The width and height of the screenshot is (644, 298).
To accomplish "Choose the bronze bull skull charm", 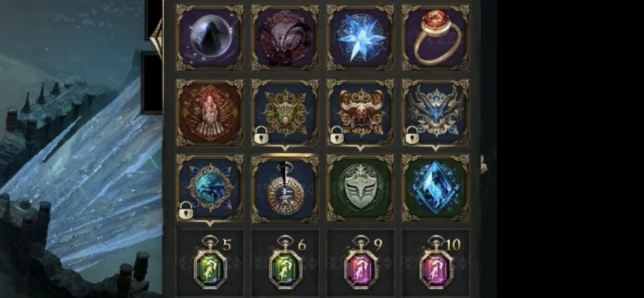I will 360,113.
